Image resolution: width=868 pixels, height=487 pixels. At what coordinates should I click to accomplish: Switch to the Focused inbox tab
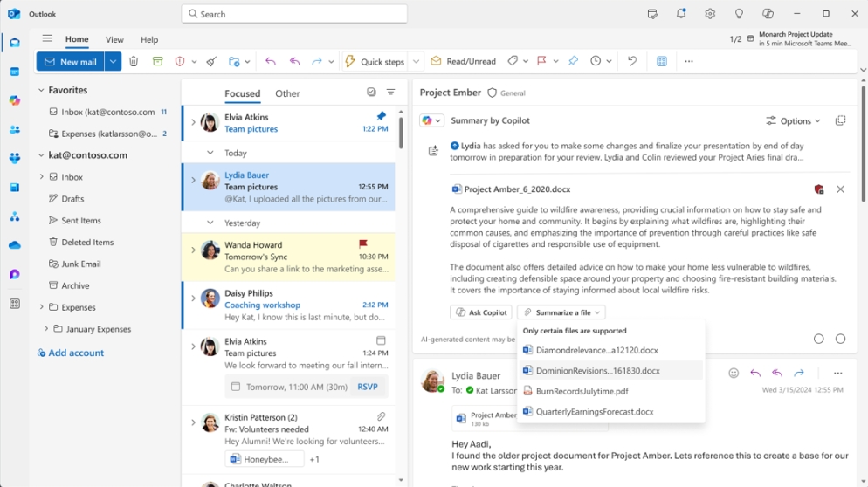(x=243, y=93)
